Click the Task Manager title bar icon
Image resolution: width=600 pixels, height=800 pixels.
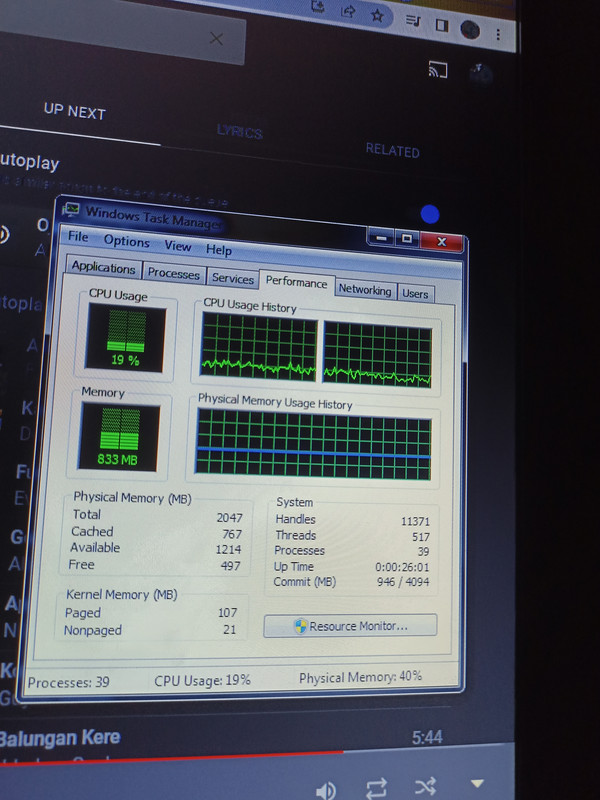[x=72, y=209]
